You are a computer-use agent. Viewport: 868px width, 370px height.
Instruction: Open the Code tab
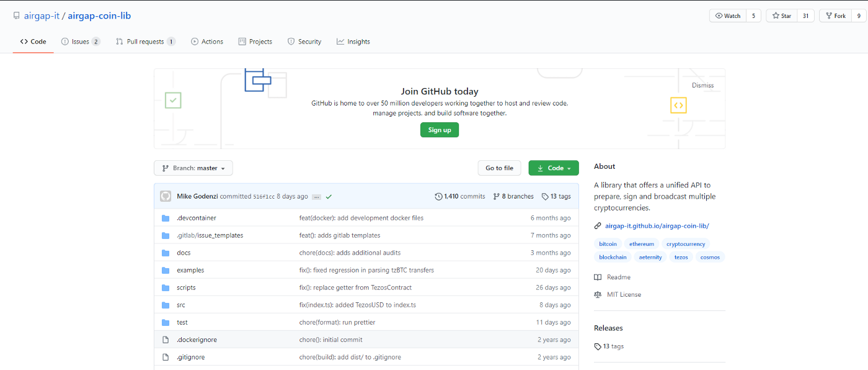33,42
